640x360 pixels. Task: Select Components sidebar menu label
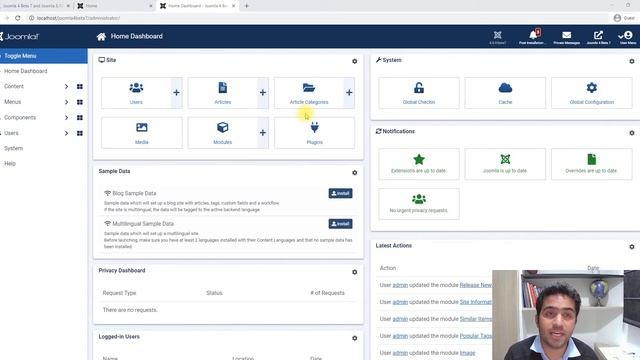(20, 118)
